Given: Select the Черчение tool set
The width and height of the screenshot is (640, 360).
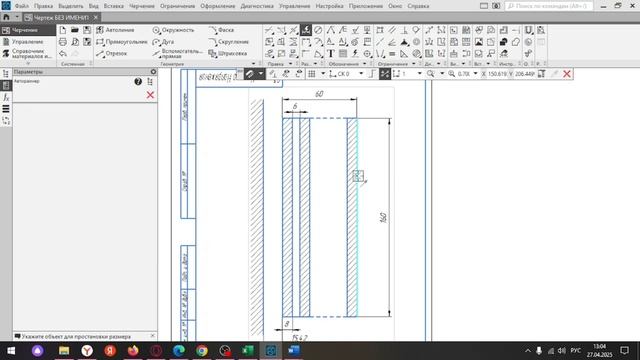Looking at the screenshot, I should pyautogui.click(x=28, y=30).
